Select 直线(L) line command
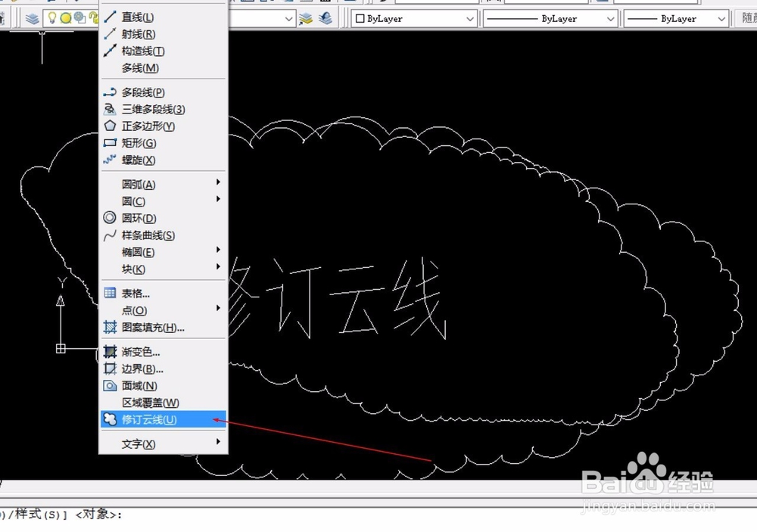This screenshot has height=532, width=757. [x=164, y=17]
